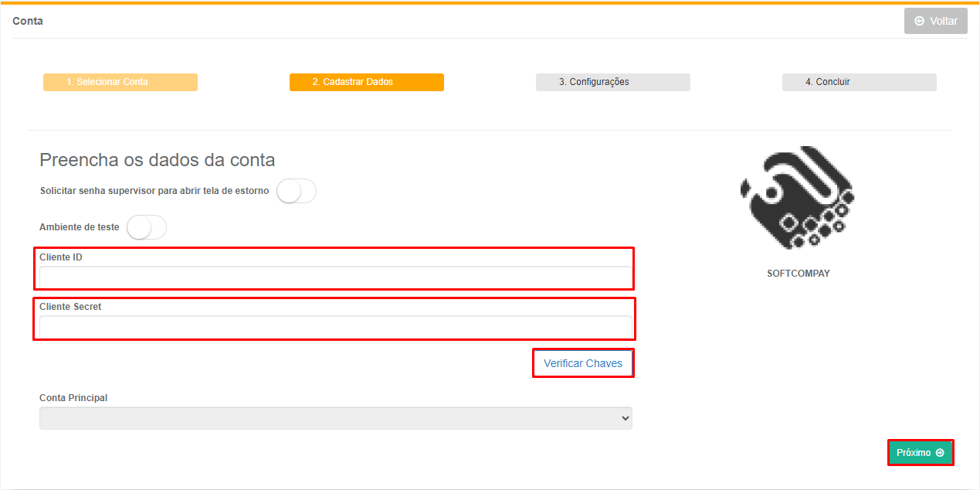This screenshot has width=980, height=490.
Task: Click the Ambiente de teste label
Action: coord(80,227)
